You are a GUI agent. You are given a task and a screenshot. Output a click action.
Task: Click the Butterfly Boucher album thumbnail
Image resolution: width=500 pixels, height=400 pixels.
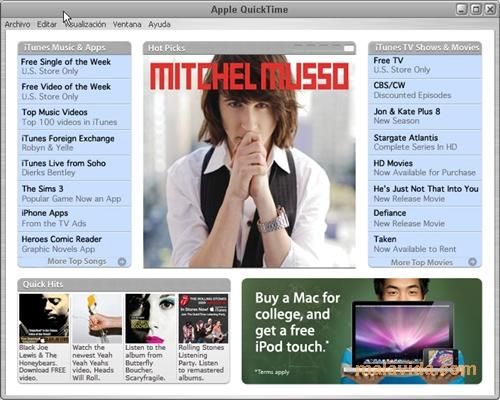[x=150, y=318]
